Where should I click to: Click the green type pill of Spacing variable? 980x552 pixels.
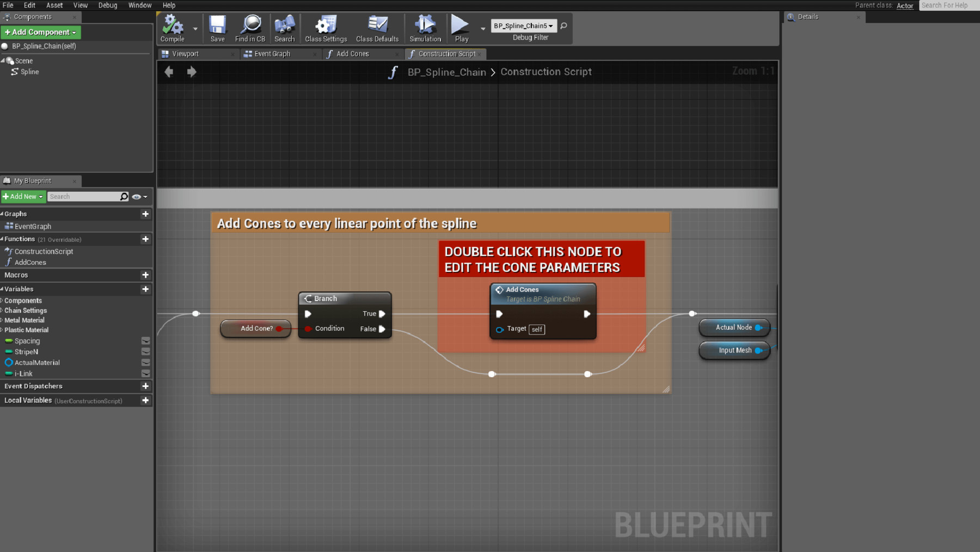[8, 341]
